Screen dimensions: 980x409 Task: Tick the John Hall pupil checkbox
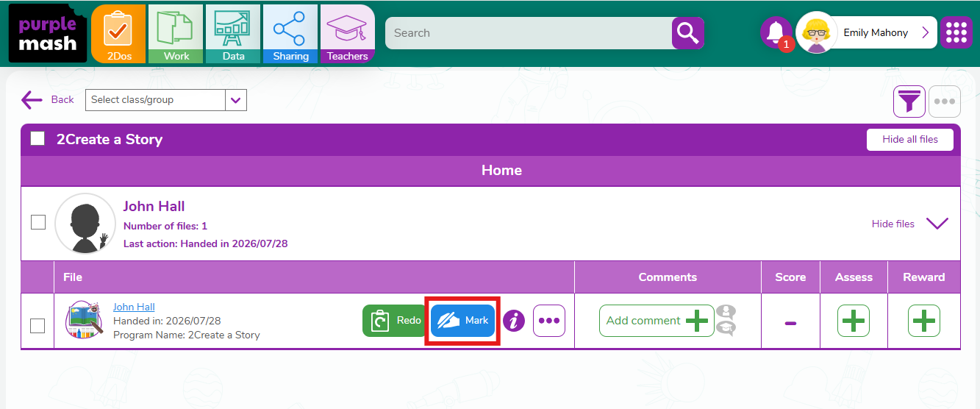(38, 222)
